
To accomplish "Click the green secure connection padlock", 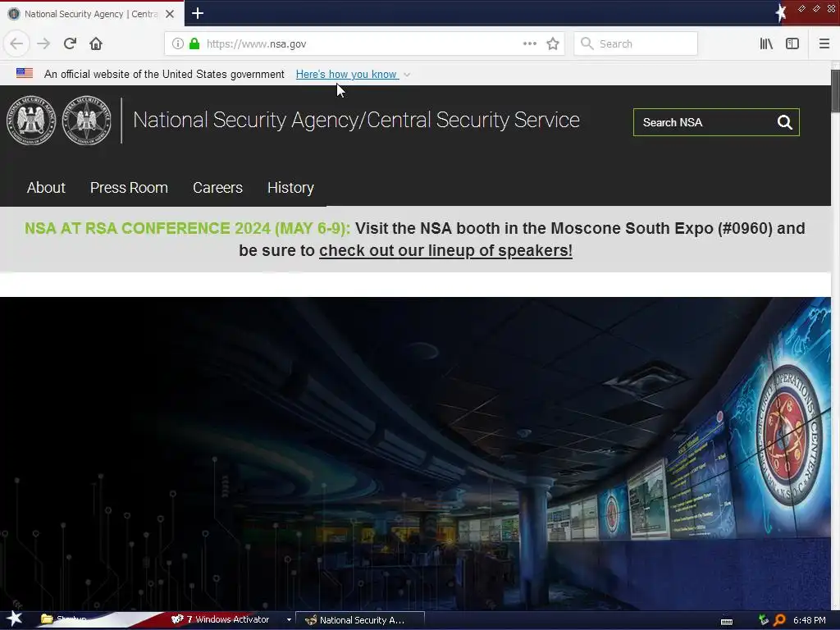I will (194, 43).
